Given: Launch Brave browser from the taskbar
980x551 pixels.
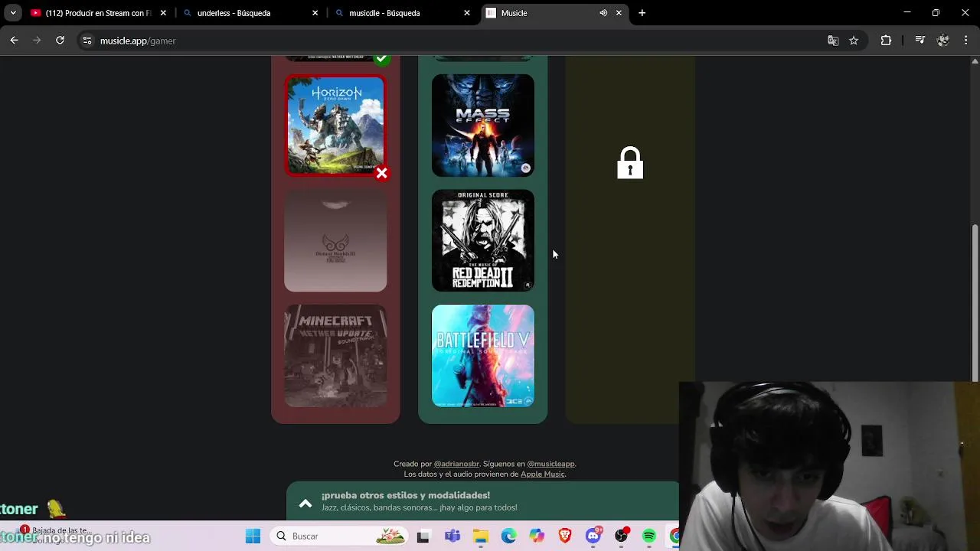Looking at the screenshot, I should 565,536.
